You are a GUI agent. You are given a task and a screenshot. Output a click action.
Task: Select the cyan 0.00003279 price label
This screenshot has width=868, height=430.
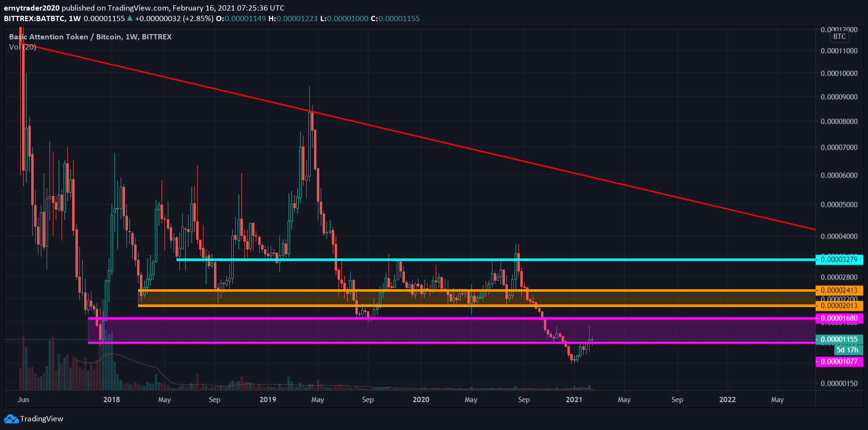[x=839, y=259]
